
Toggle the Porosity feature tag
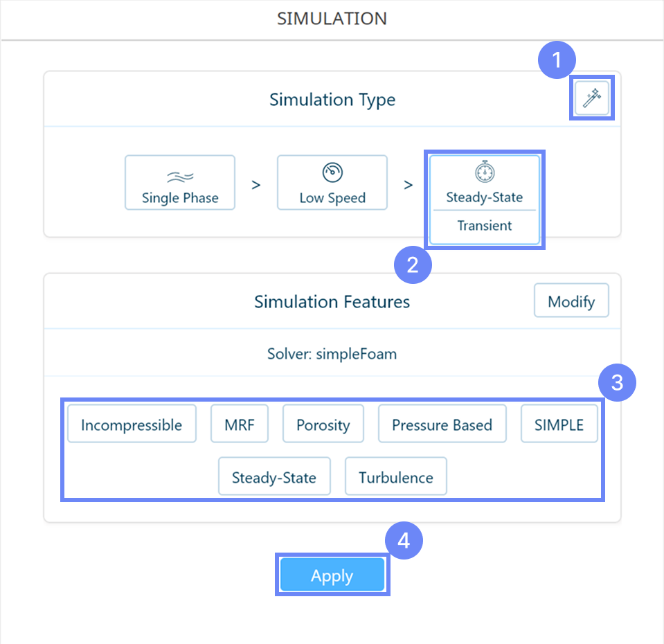(x=323, y=424)
